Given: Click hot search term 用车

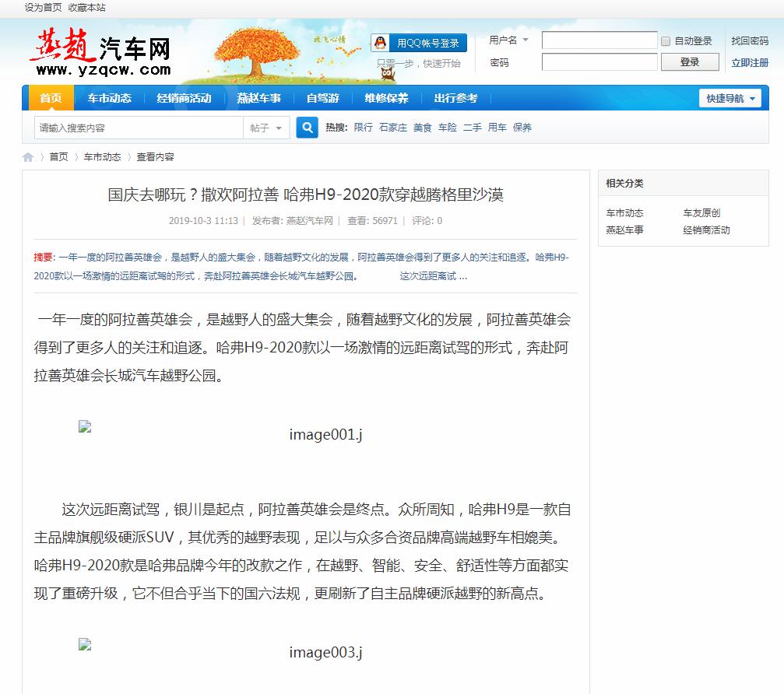Looking at the screenshot, I should click(497, 128).
